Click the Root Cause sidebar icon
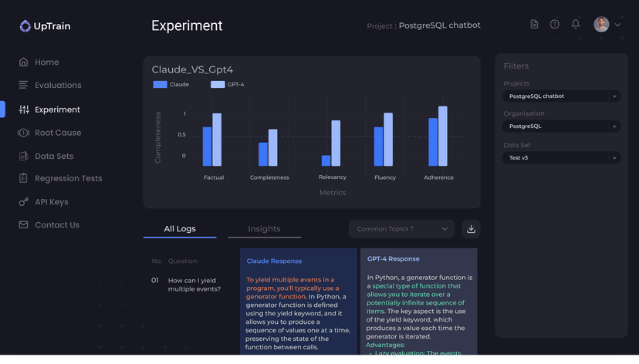 [24, 133]
